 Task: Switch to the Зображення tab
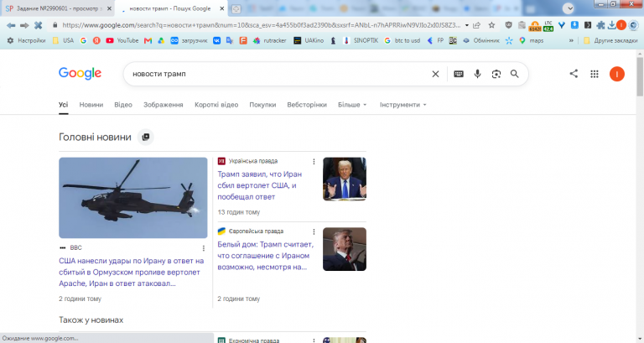pos(163,105)
